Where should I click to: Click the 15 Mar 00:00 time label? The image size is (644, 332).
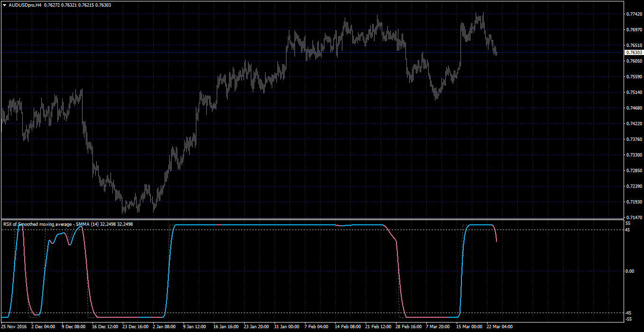tap(469, 327)
